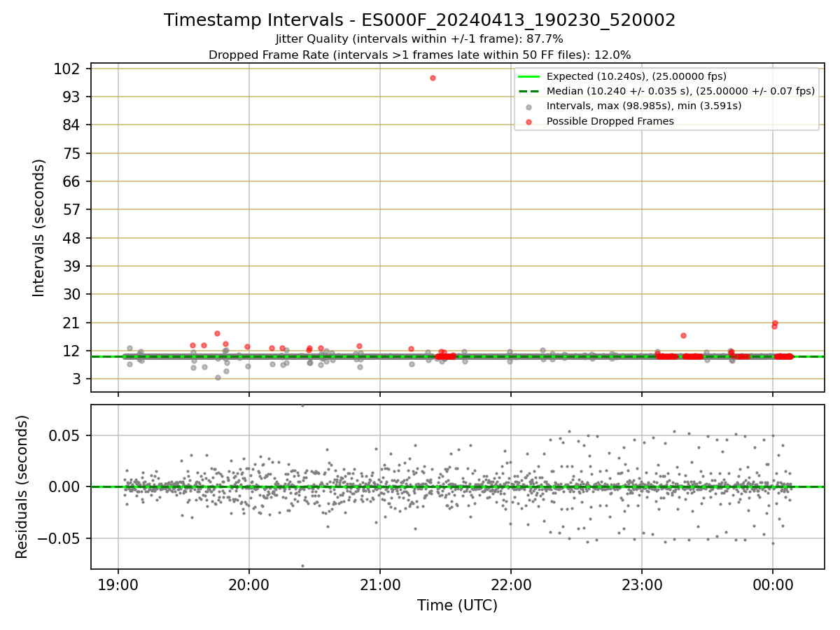Click legend entry "Expected (10.240s), (25.00000 fps)"

point(636,76)
